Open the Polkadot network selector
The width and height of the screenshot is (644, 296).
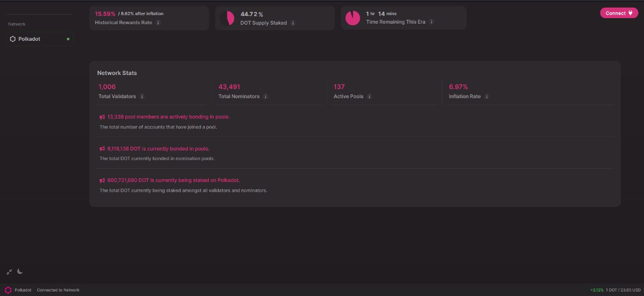(x=39, y=39)
